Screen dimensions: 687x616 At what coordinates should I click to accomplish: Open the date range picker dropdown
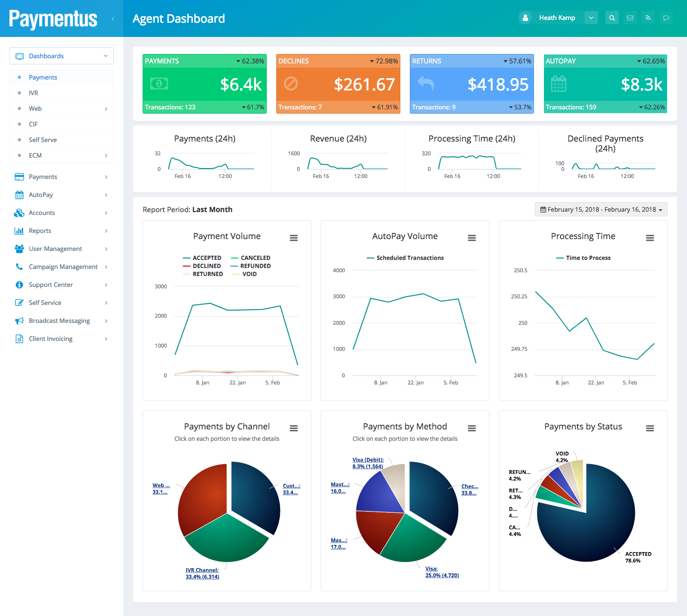(x=601, y=210)
